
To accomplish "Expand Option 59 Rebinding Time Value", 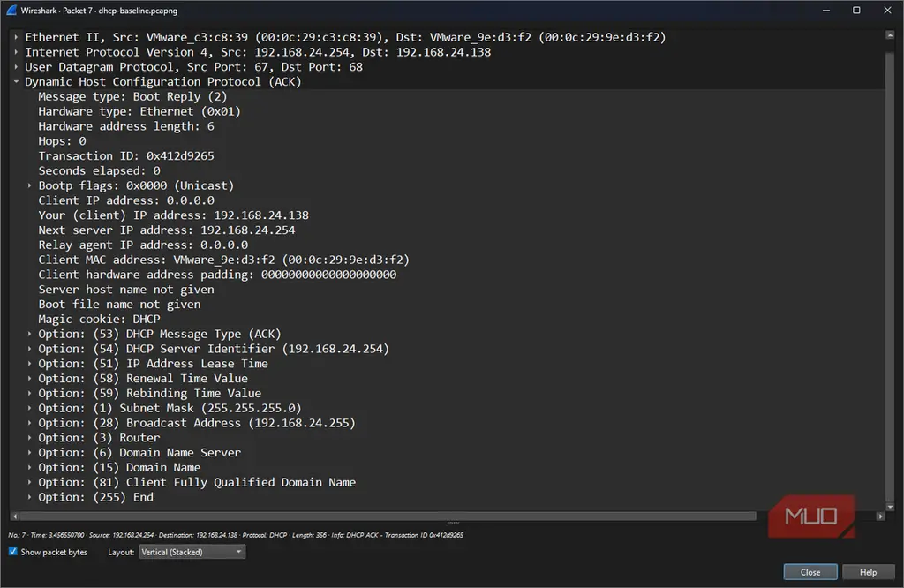I will tap(29, 393).
